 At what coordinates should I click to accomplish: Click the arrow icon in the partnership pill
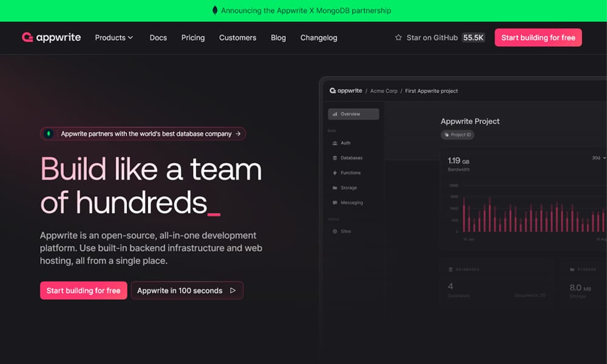(238, 133)
